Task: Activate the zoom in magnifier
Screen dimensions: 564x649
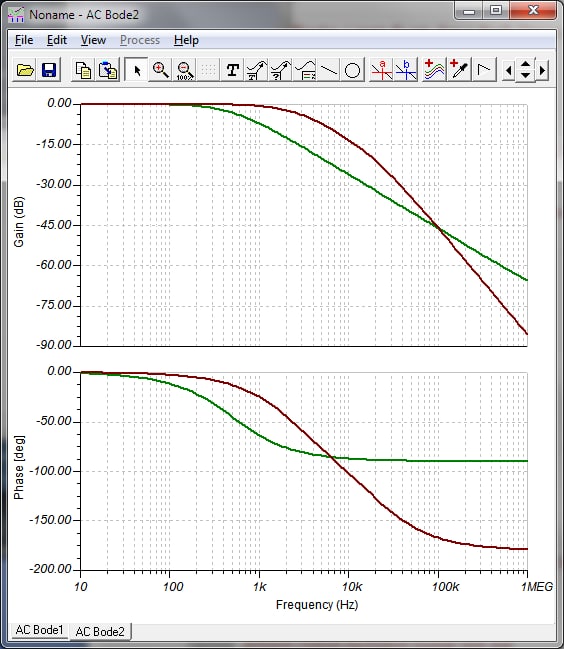Action: click(x=160, y=70)
